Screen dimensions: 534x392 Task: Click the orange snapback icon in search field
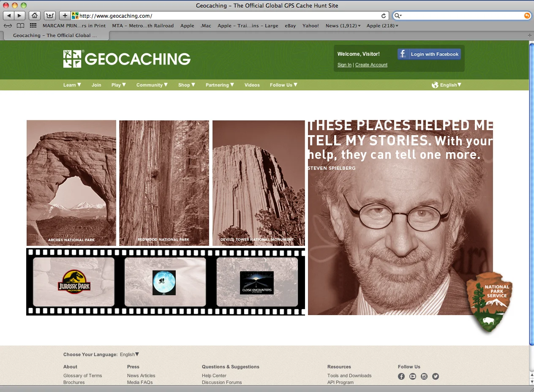527,16
